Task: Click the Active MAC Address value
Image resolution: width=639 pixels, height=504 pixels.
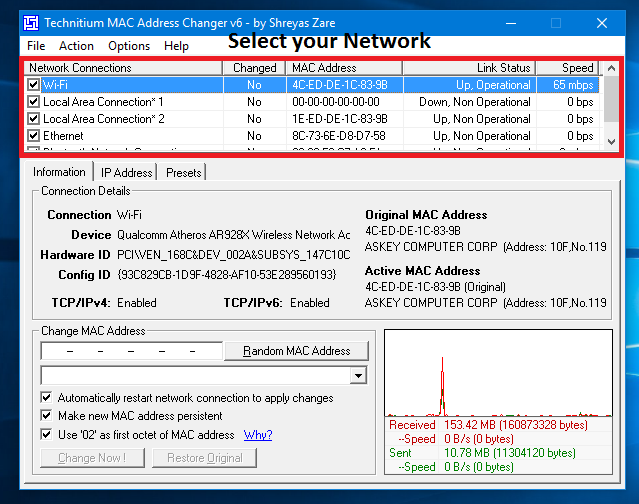Action: [435, 287]
